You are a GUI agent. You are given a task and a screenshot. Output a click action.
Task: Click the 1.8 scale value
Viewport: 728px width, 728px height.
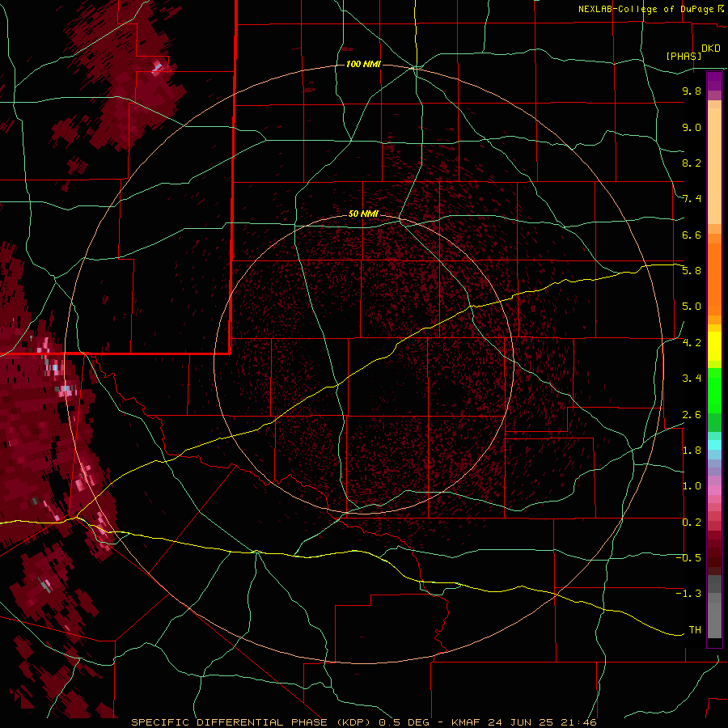pyautogui.click(x=692, y=451)
